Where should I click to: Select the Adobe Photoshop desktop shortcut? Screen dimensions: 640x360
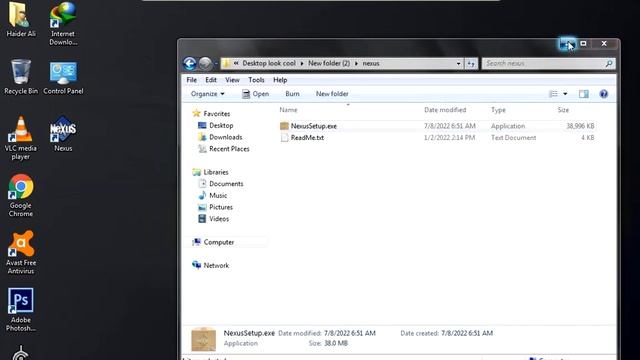click(20, 309)
